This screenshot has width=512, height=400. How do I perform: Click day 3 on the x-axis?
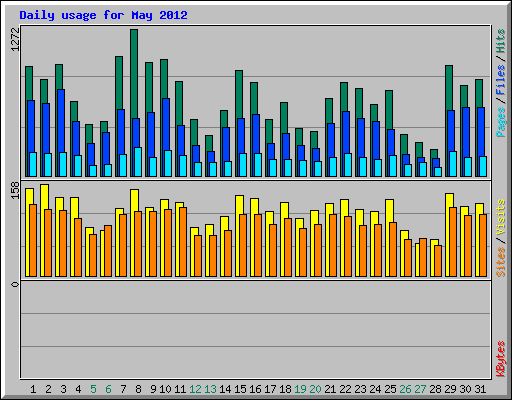63,389
